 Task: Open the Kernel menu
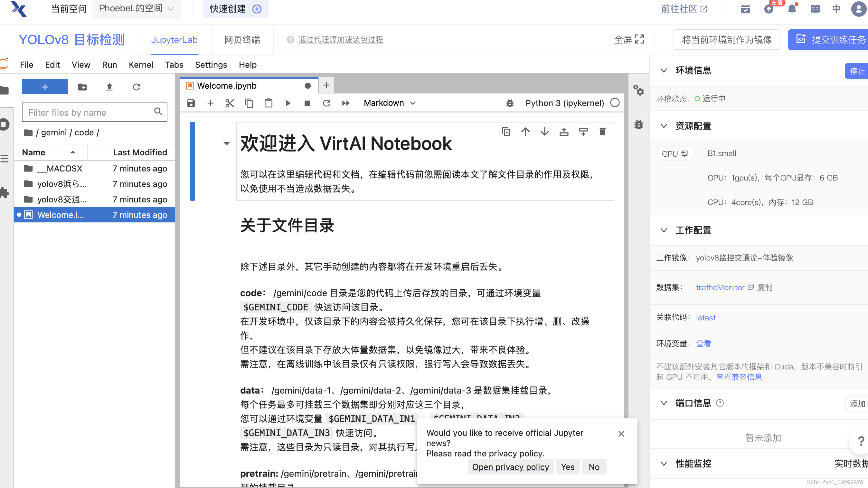pyautogui.click(x=141, y=64)
